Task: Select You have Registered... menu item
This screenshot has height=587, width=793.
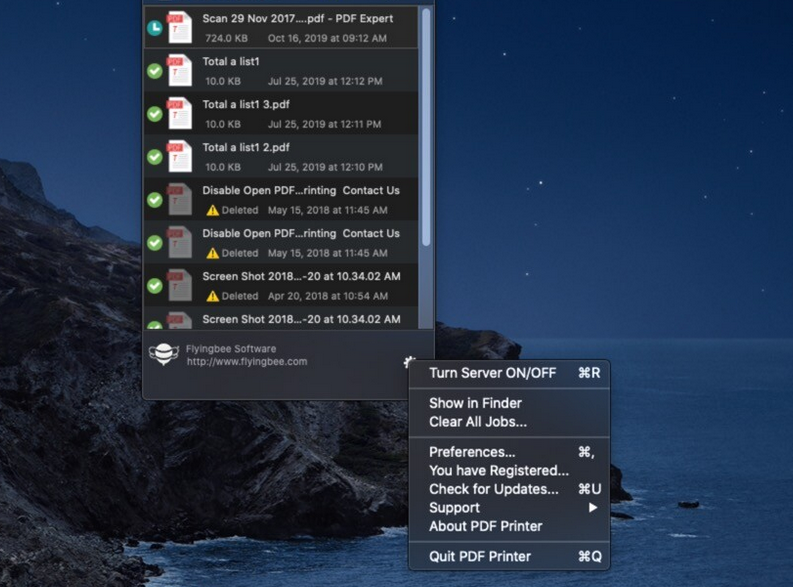Action: [509, 471]
